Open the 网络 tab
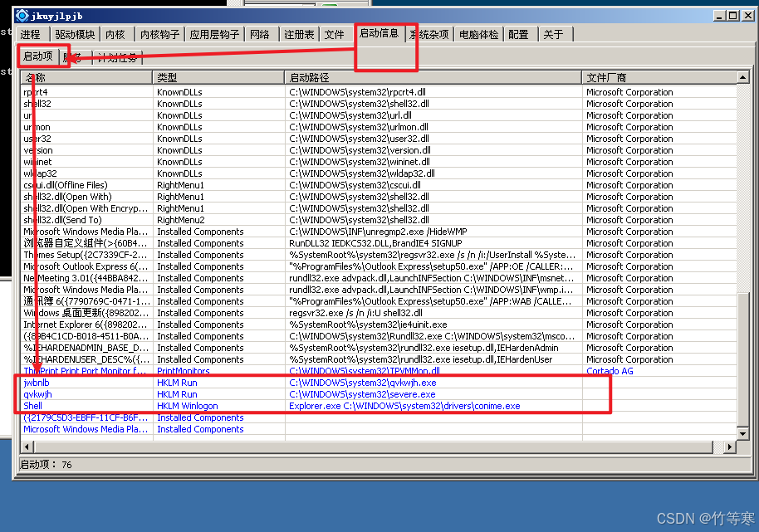 click(x=260, y=34)
